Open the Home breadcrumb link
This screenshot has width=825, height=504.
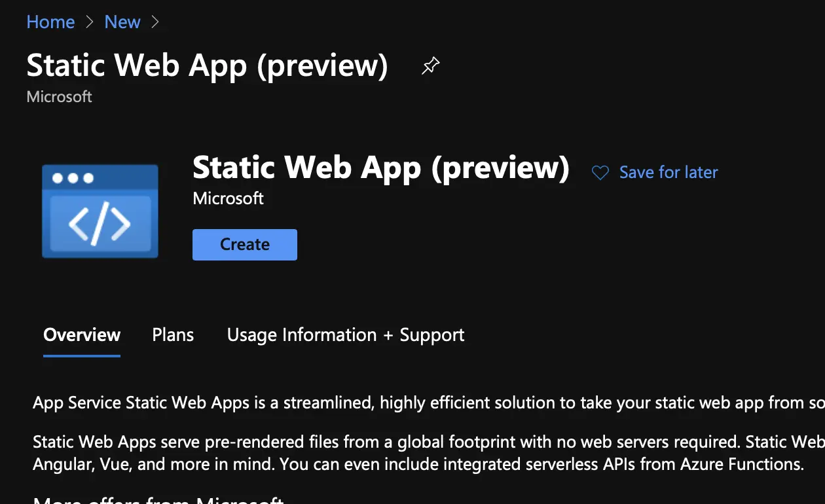coord(50,22)
